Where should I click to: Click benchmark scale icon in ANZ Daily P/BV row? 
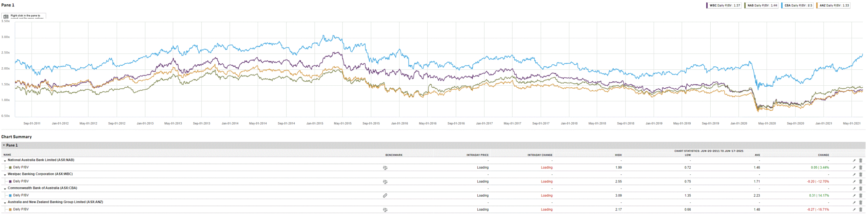385,210
